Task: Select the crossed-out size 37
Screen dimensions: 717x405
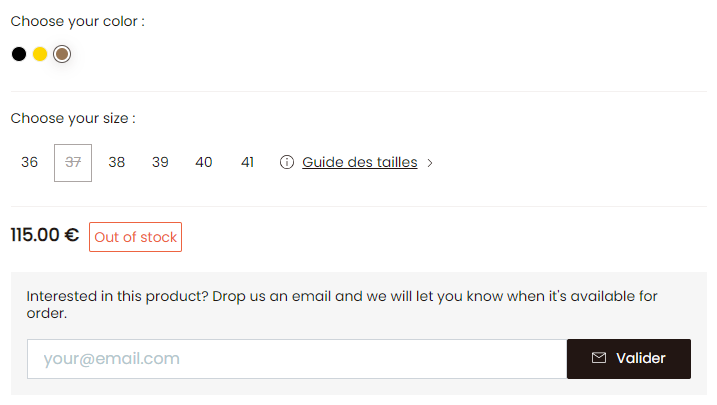Action: pyautogui.click(x=73, y=163)
